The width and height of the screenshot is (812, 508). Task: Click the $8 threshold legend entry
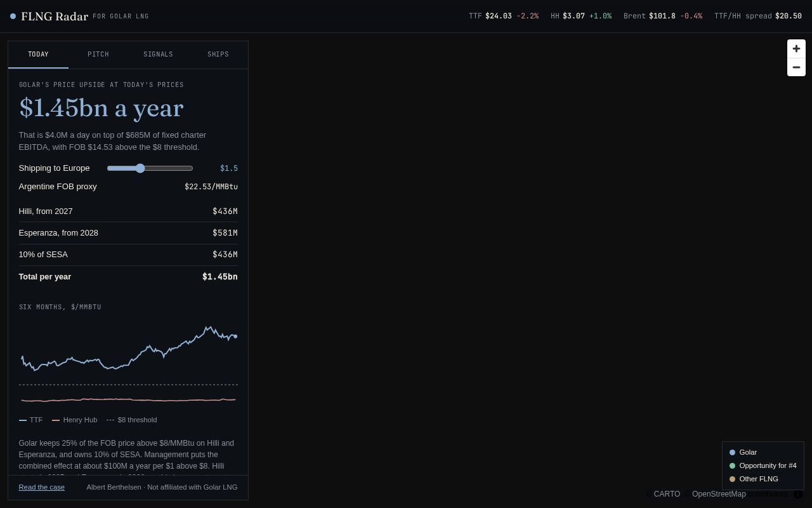132,420
